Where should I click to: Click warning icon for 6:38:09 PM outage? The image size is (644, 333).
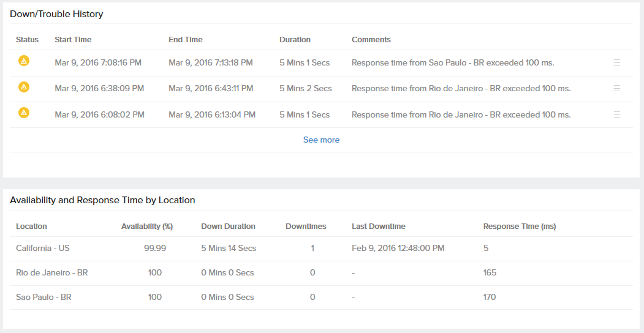[x=24, y=87]
